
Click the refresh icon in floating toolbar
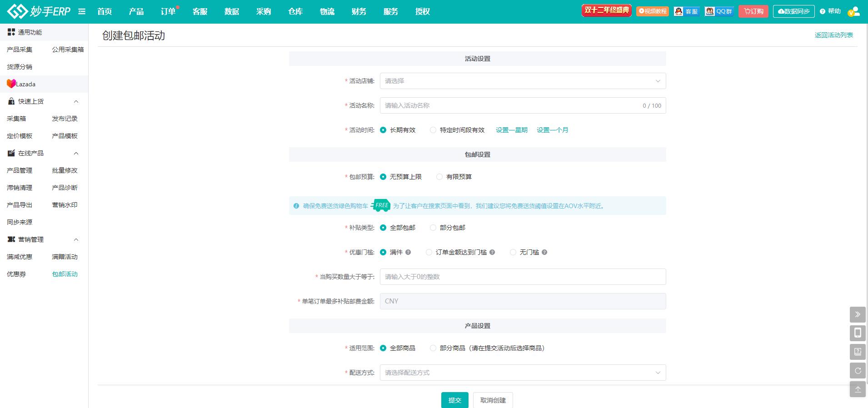(x=858, y=371)
